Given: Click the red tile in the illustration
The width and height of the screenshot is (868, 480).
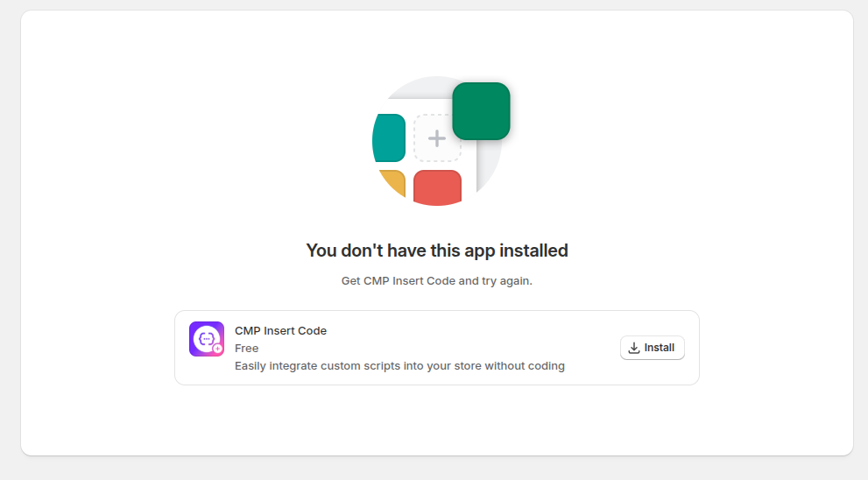Looking at the screenshot, I should (x=437, y=187).
